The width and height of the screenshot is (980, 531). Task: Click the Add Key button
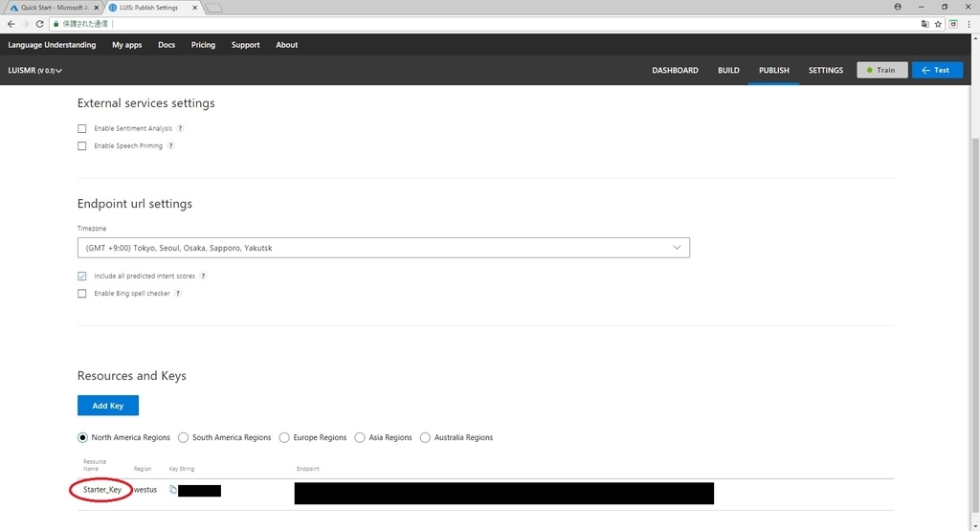pyautogui.click(x=108, y=406)
